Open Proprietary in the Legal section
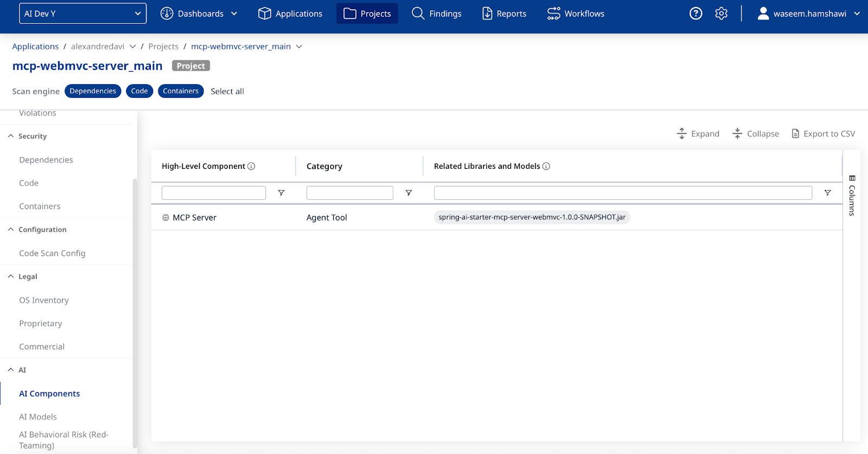 (41, 324)
